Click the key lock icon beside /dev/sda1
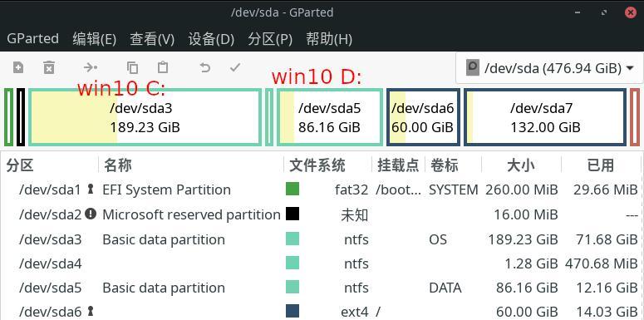644x320 pixels. (x=91, y=190)
